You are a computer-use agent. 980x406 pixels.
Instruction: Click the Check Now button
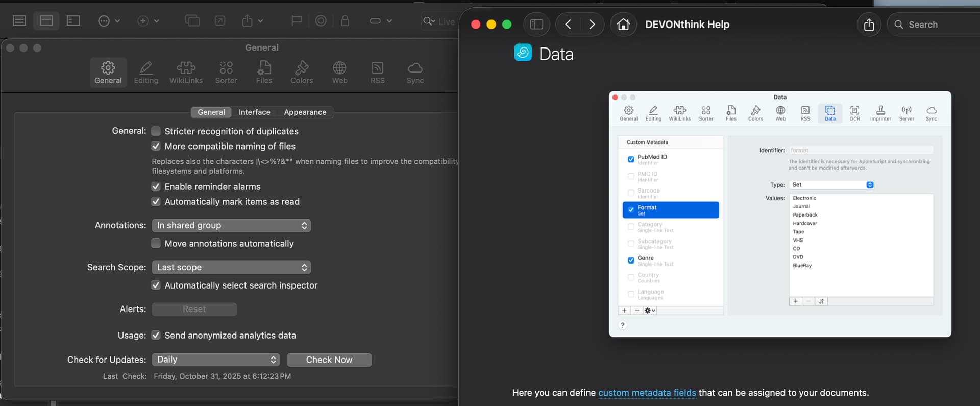tap(329, 360)
